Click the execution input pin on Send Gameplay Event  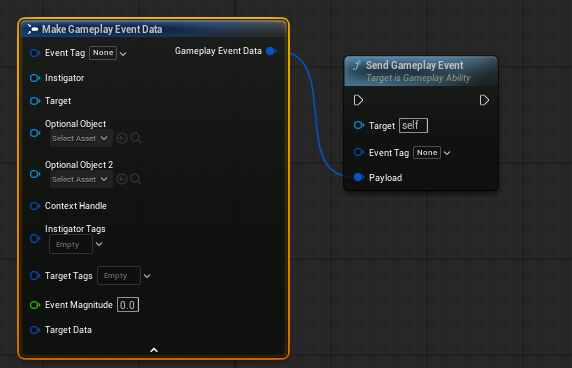click(358, 100)
